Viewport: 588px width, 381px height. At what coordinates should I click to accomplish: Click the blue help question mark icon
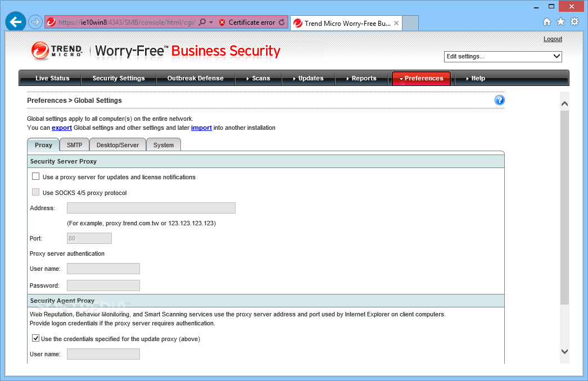click(x=500, y=100)
